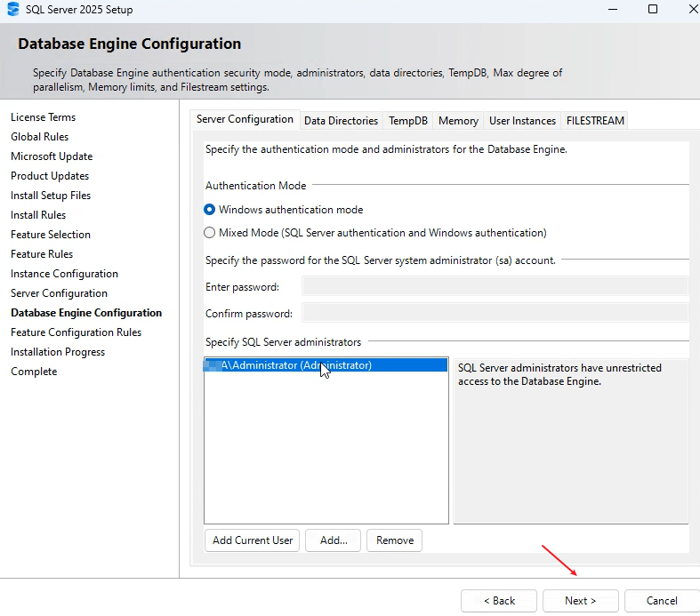Viewport: 700px width, 616px height.
Task: Close the SQL Server 2025 Setup window
Action: pyautogui.click(x=693, y=10)
